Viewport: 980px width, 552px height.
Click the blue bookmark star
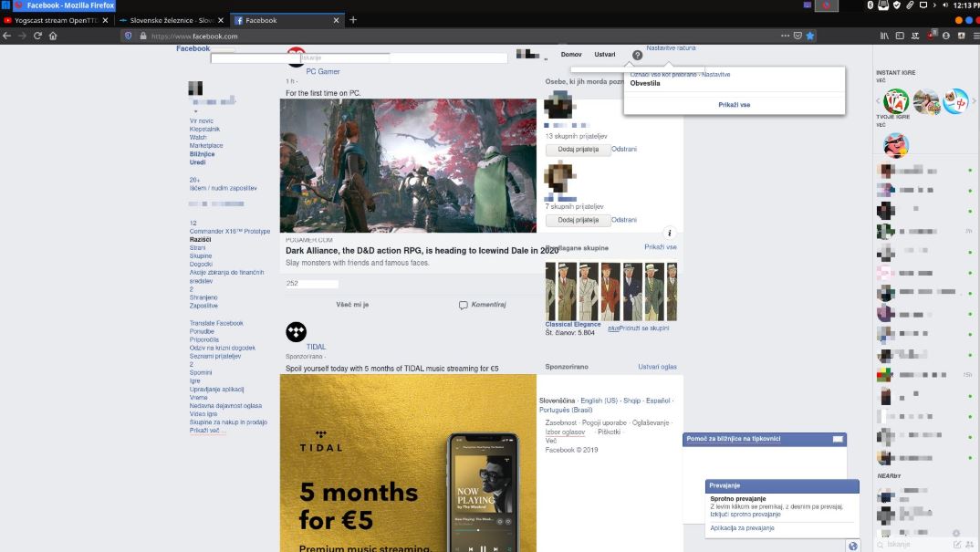[x=810, y=36]
